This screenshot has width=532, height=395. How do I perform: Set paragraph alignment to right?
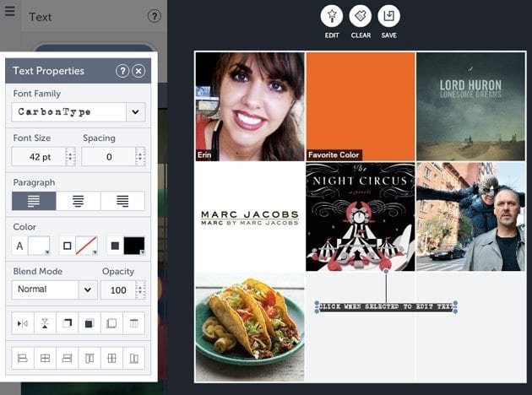(122, 201)
